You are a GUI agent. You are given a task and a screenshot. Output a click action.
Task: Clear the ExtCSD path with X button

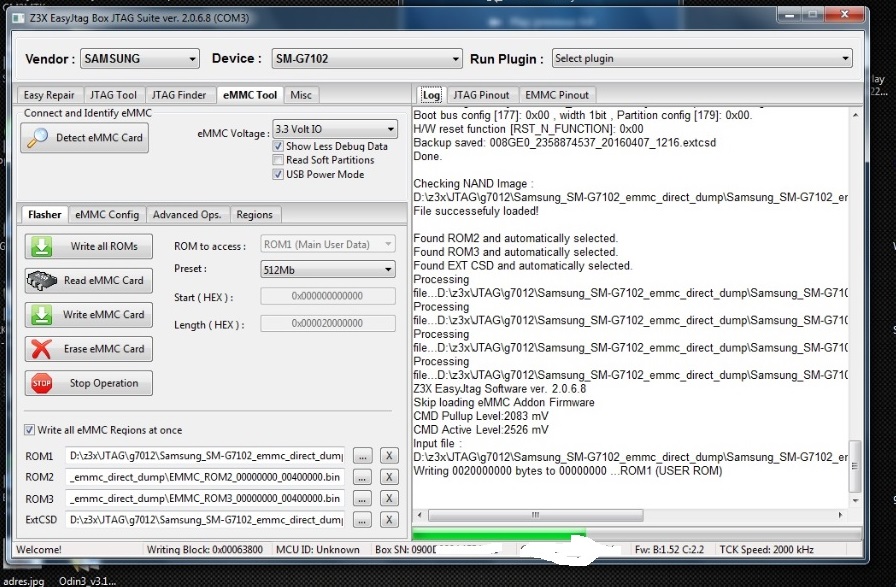point(389,520)
